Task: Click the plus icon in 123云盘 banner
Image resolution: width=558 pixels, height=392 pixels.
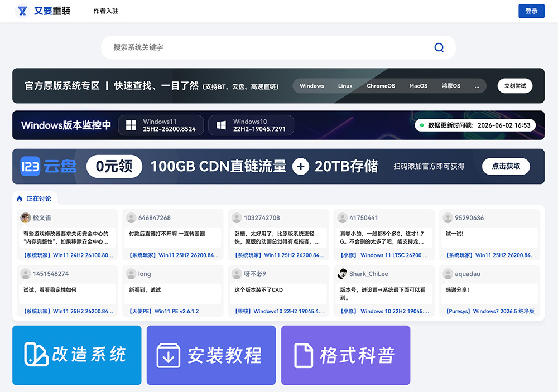Action: click(x=301, y=167)
